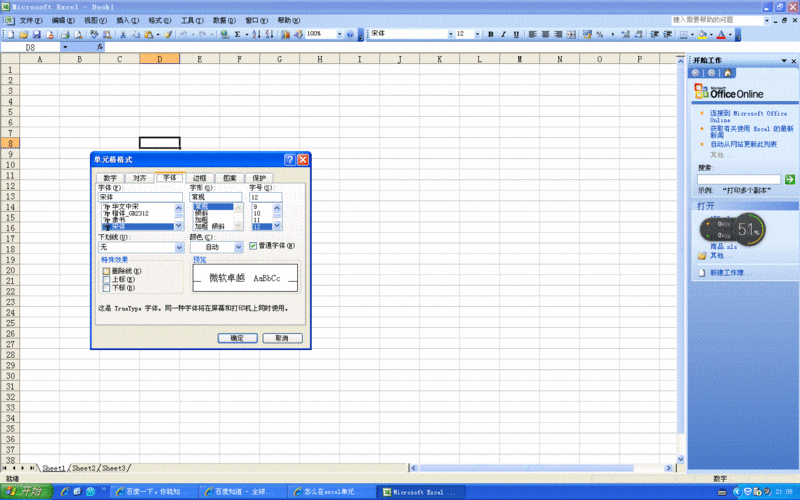
Task: Open the 文件 menu in menu bar
Action: [31, 20]
